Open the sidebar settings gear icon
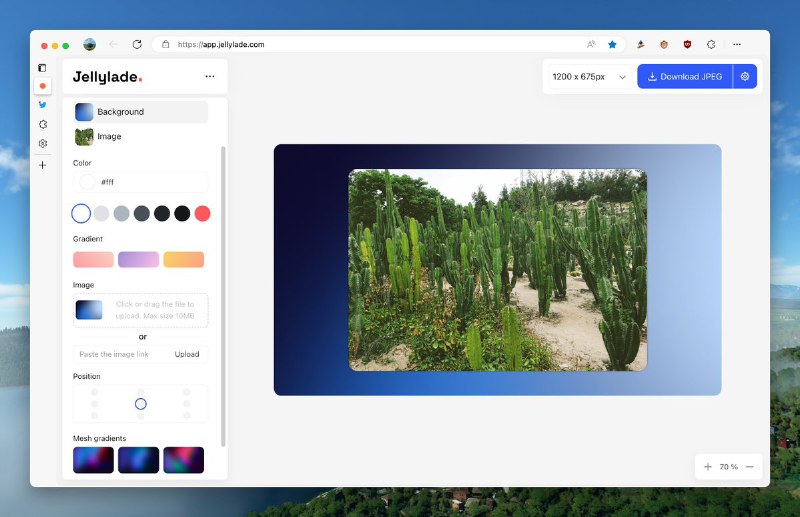Viewport: 800px width, 517px height. click(x=42, y=143)
